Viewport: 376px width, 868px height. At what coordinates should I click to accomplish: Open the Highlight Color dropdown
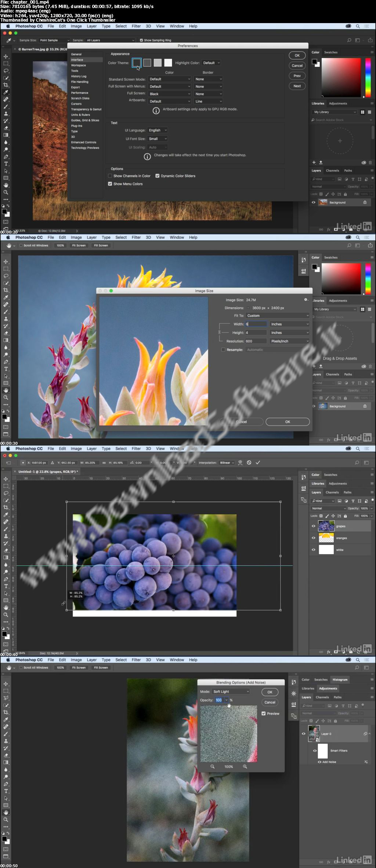coord(211,63)
